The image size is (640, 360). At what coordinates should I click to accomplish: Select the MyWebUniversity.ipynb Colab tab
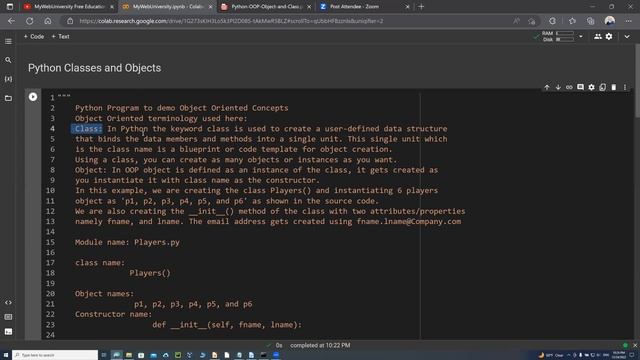[x=167, y=7]
